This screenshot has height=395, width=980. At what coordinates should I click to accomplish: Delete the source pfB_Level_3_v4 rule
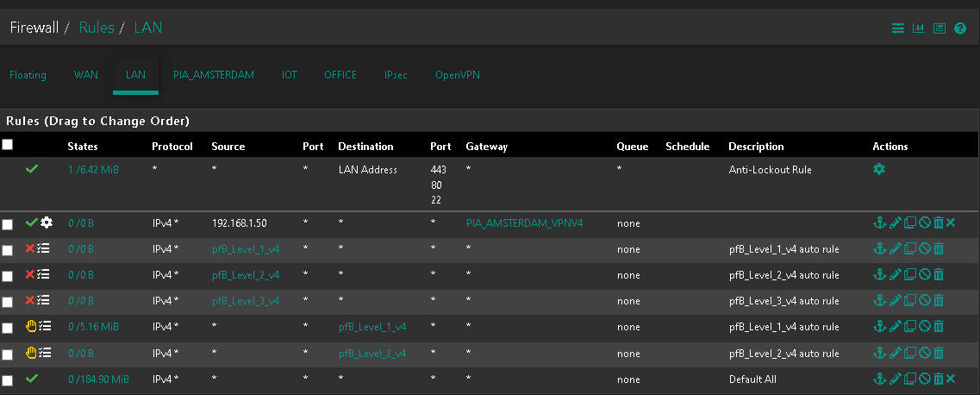(x=938, y=301)
